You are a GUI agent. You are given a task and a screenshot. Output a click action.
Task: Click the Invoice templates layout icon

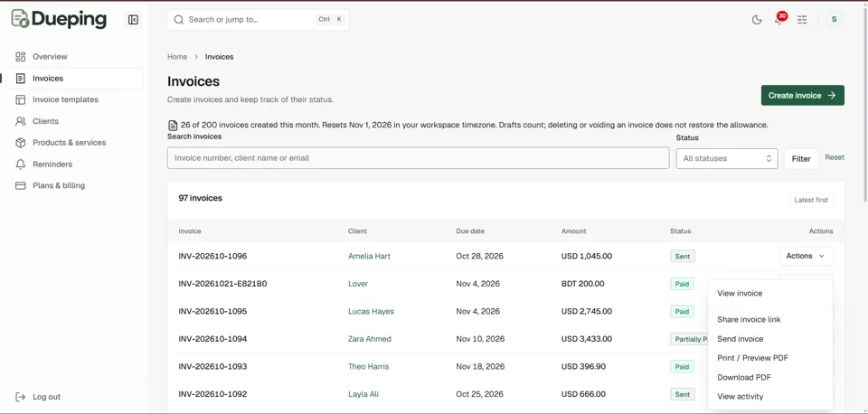coord(21,99)
